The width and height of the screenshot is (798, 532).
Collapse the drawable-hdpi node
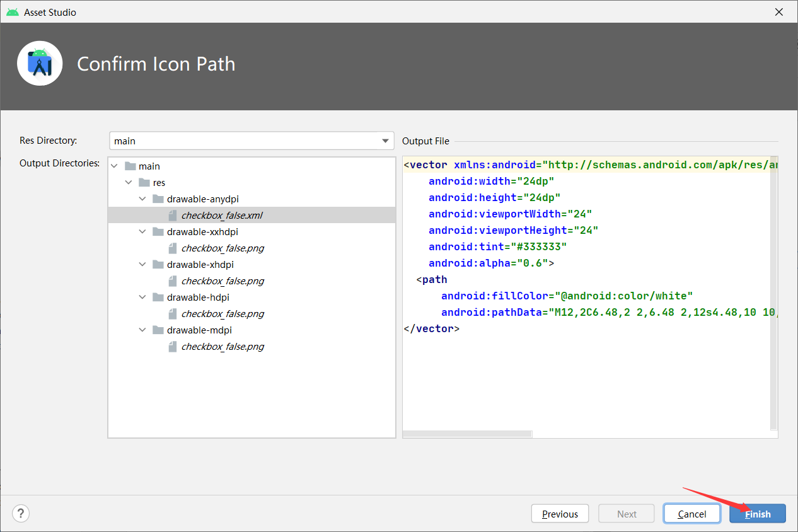142,298
